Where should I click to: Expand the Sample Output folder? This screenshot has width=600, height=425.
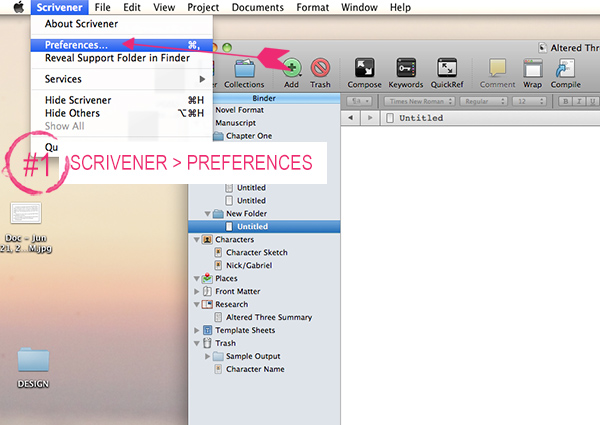click(207, 356)
